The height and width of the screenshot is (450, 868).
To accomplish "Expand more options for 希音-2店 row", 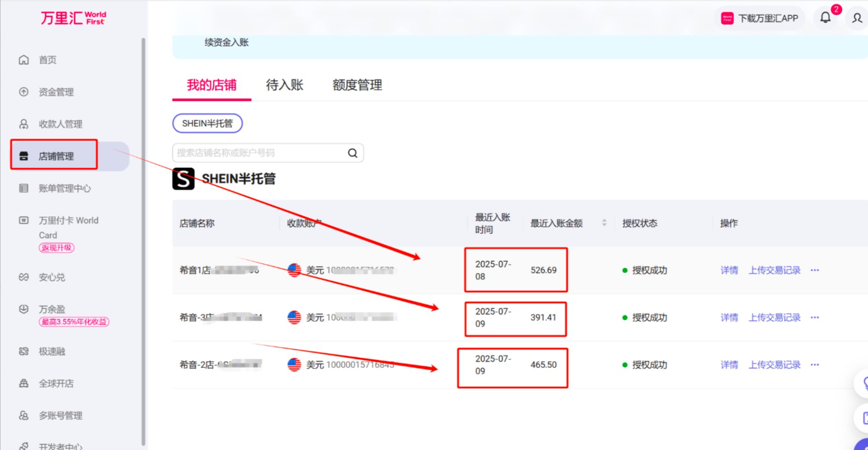I will point(815,365).
